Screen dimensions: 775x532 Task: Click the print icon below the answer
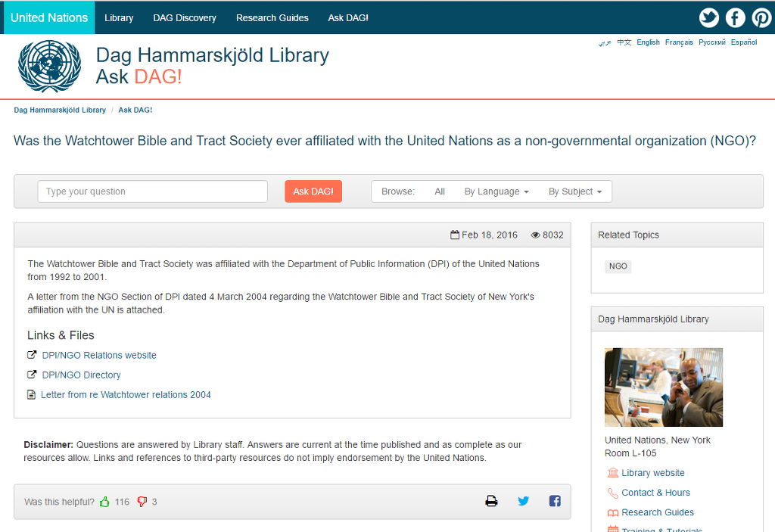point(491,501)
